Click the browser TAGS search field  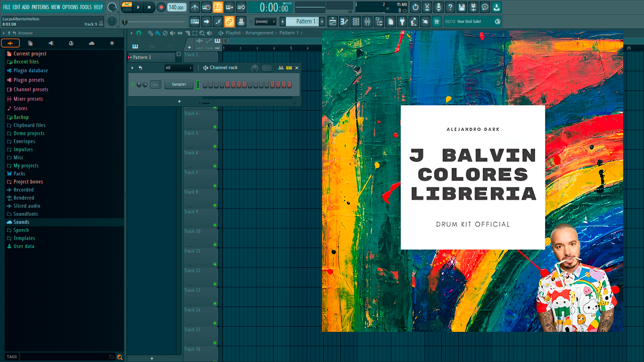pos(67,357)
